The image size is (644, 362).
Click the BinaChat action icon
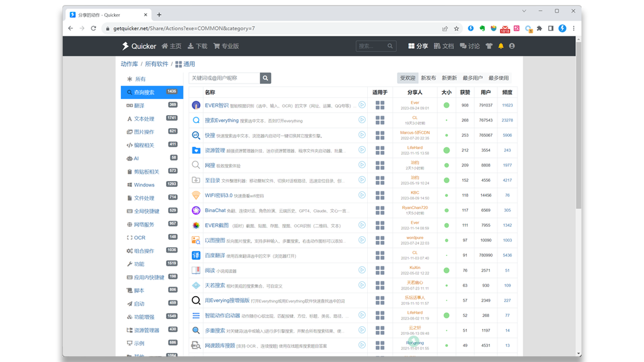point(196,210)
